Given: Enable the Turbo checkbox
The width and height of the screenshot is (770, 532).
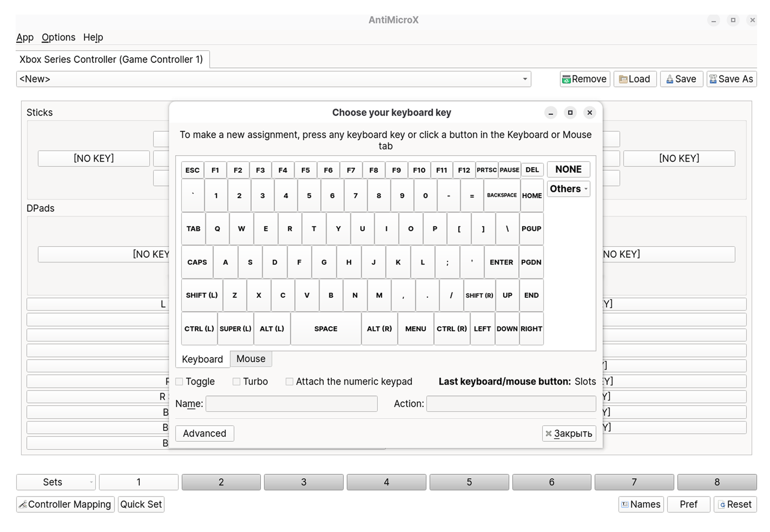Looking at the screenshot, I should click(x=237, y=382).
